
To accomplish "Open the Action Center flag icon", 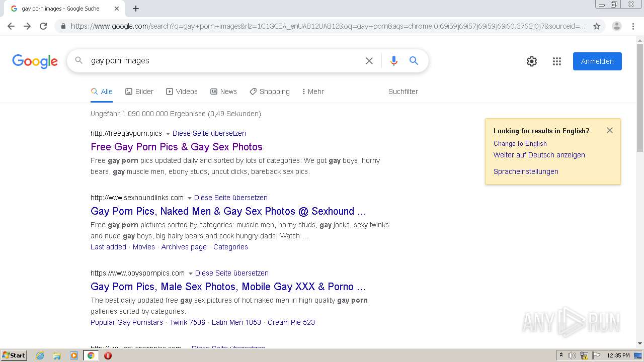I will click(x=596, y=355).
